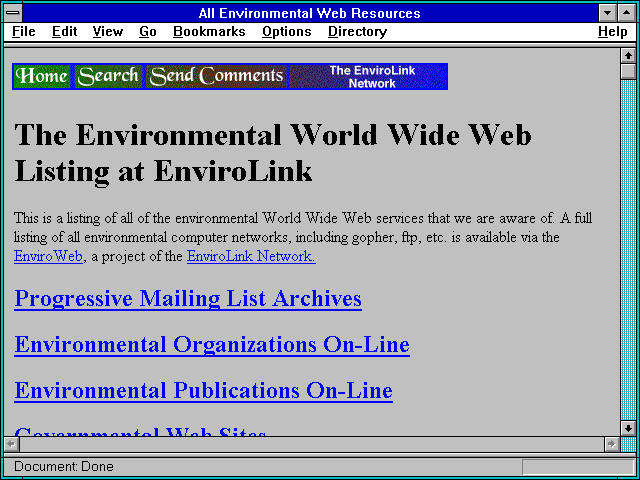Open the Options menu
This screenshot has height=480, width=640.
point(287,32)
